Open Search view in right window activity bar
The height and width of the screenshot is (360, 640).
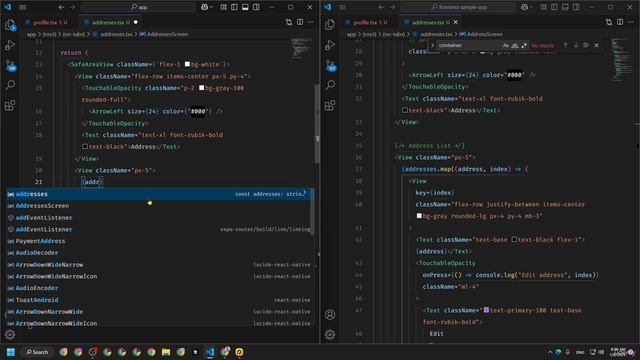(x=330, y=85)
